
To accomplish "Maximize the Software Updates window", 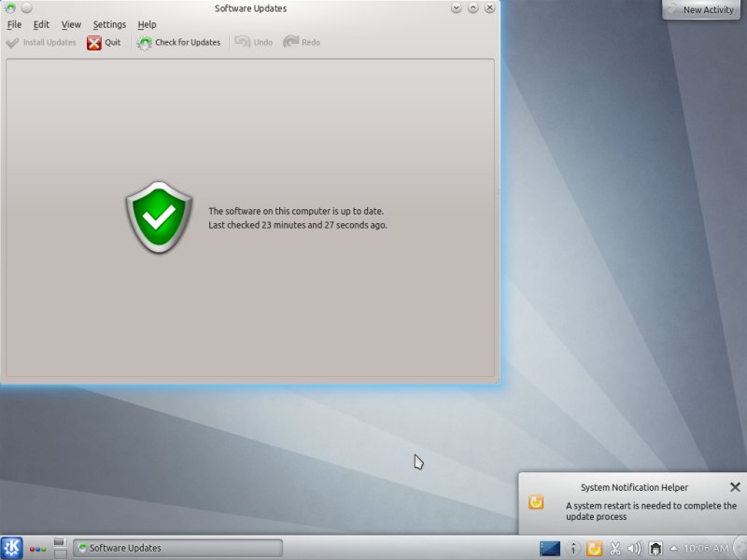I will click(x=472, y=8).
